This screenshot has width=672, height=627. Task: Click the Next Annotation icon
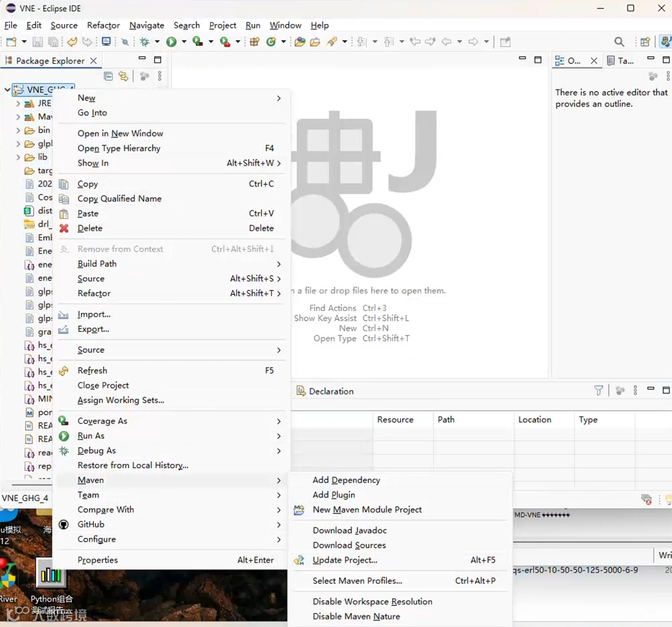pos(362,42)
